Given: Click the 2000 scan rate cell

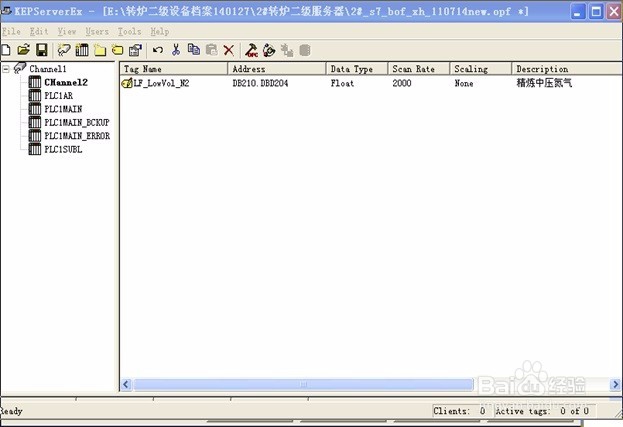Looking at the screenshot, I should tap(402, 83).
